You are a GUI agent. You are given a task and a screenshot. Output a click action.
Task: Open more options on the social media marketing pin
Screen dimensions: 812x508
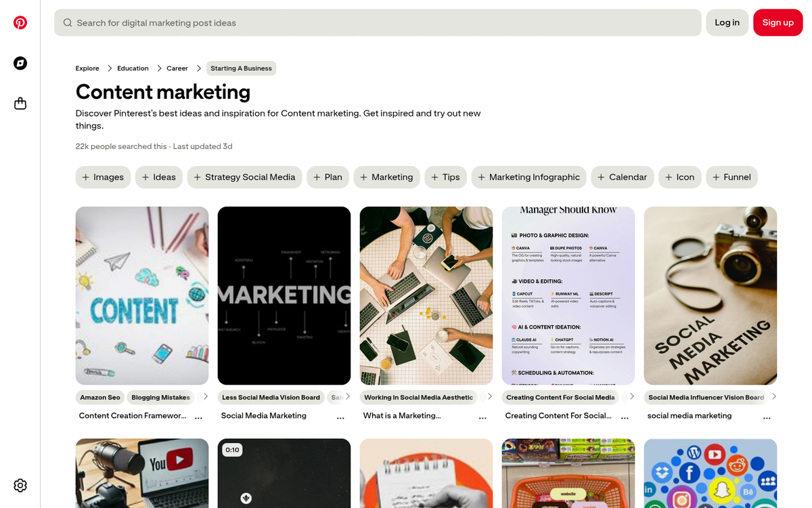(x=767, y=419)
